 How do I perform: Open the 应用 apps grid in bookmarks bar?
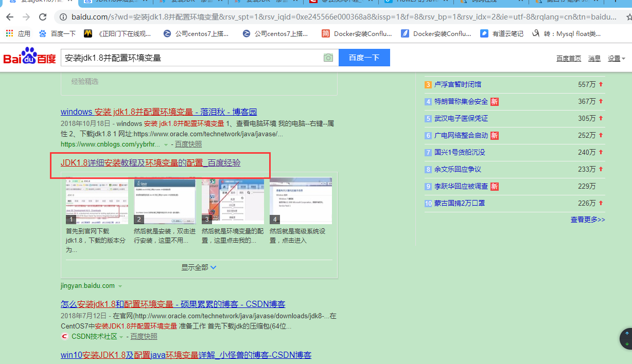(18, 34)
